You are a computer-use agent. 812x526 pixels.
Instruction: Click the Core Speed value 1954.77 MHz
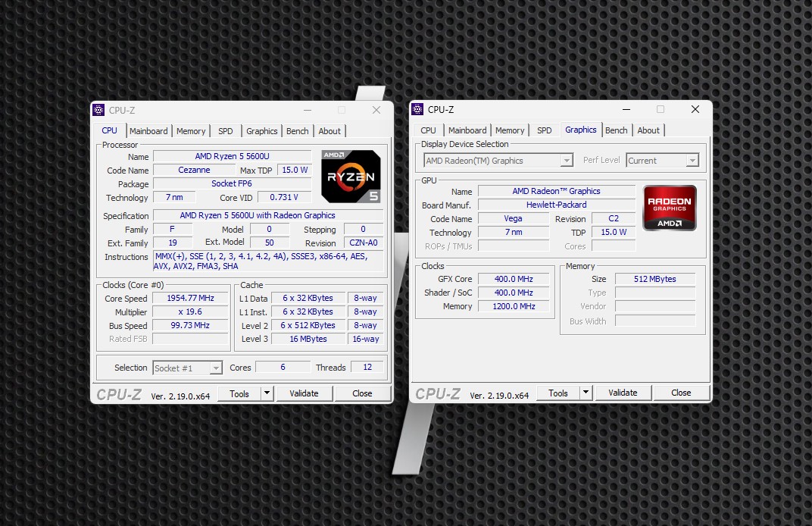(x=191, y=298)
